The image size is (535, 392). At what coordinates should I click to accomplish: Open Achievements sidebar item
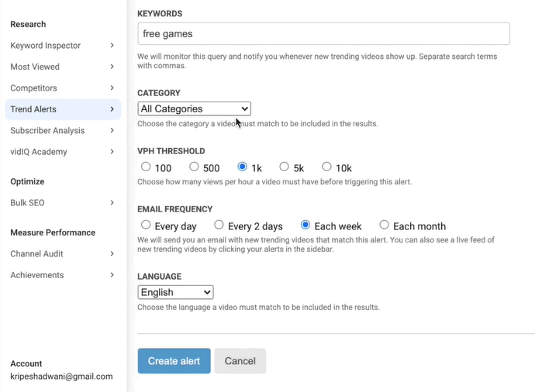coord(37,275)
